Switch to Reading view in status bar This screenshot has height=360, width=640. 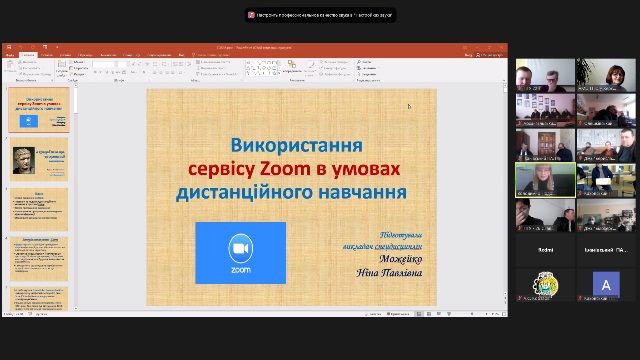[439, 313]
